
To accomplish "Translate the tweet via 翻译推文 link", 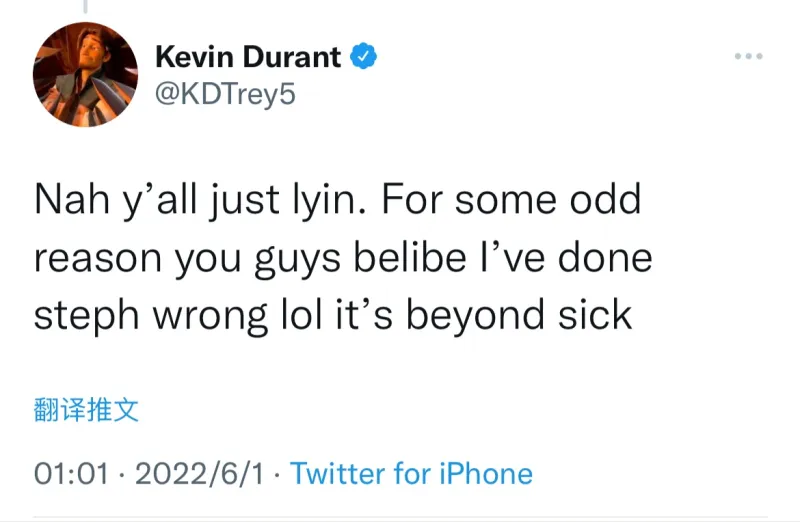I will coord(86,410).
